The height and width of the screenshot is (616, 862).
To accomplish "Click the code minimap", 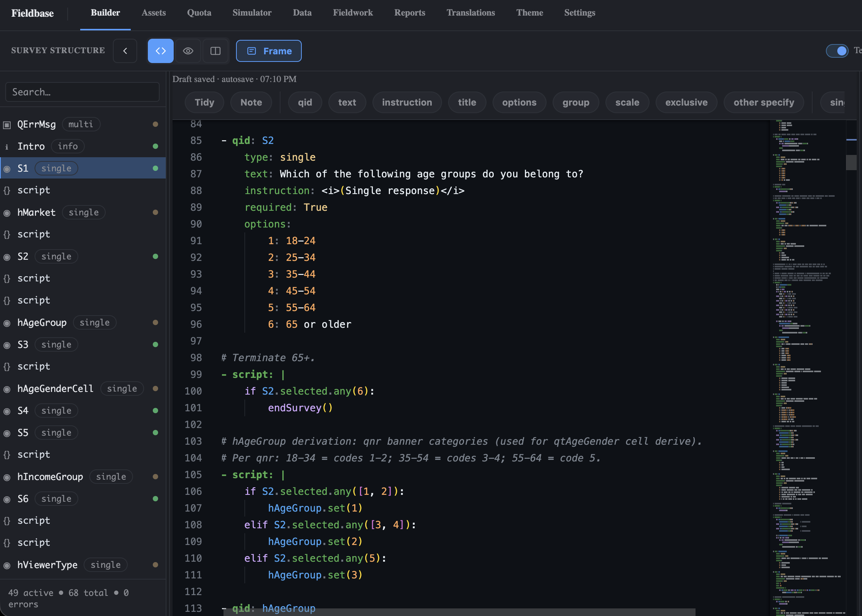I will coord(808,368).
